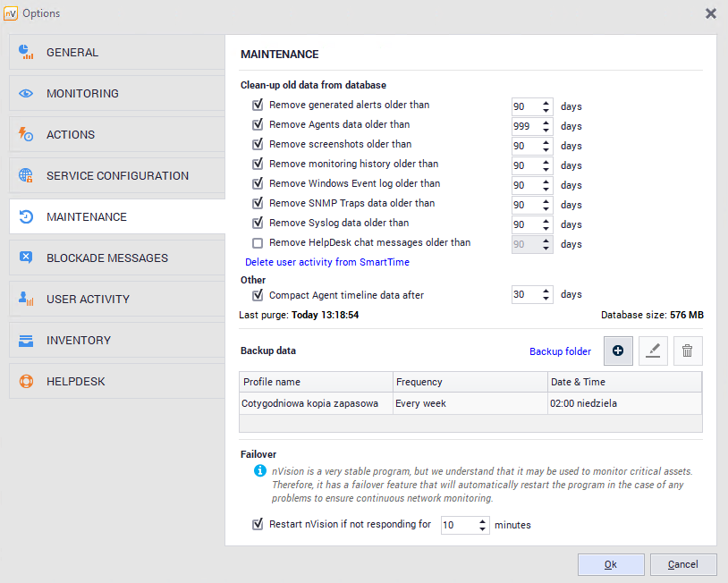The image size is (728, 583).
Task: Click the Failover info icon
Action: pos(259,470)
